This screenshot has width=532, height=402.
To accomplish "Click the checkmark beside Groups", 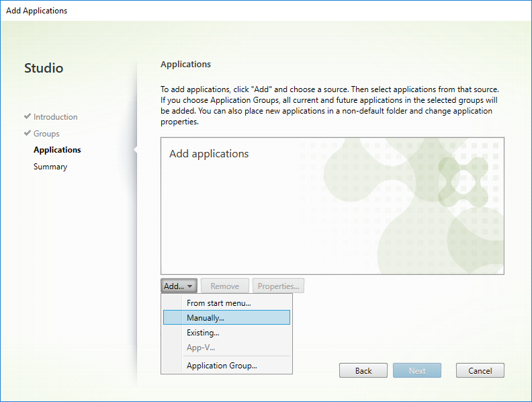I will (x=28, y=132).
